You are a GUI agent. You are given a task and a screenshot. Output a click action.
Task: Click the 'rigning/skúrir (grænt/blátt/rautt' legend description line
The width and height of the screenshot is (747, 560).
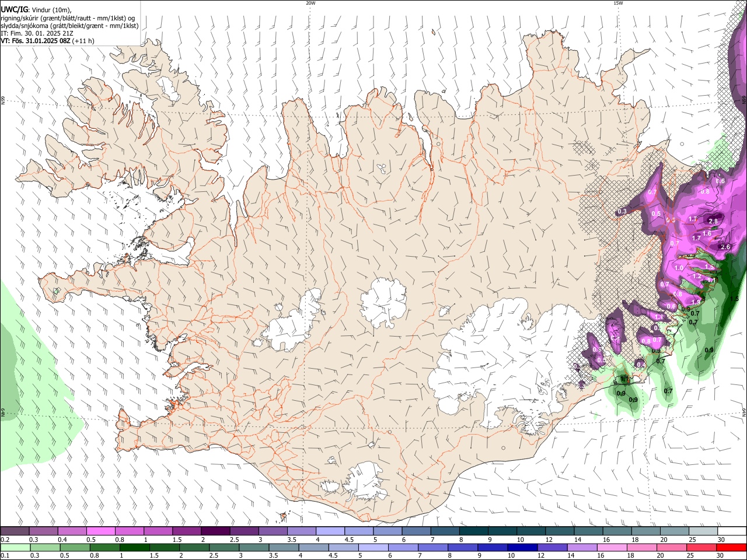68,17
